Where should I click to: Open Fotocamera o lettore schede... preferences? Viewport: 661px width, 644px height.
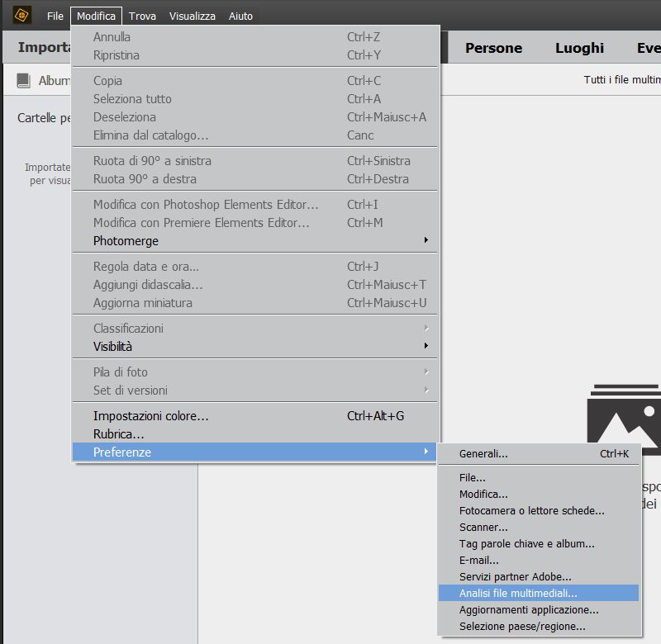click(x=539, y=511)
